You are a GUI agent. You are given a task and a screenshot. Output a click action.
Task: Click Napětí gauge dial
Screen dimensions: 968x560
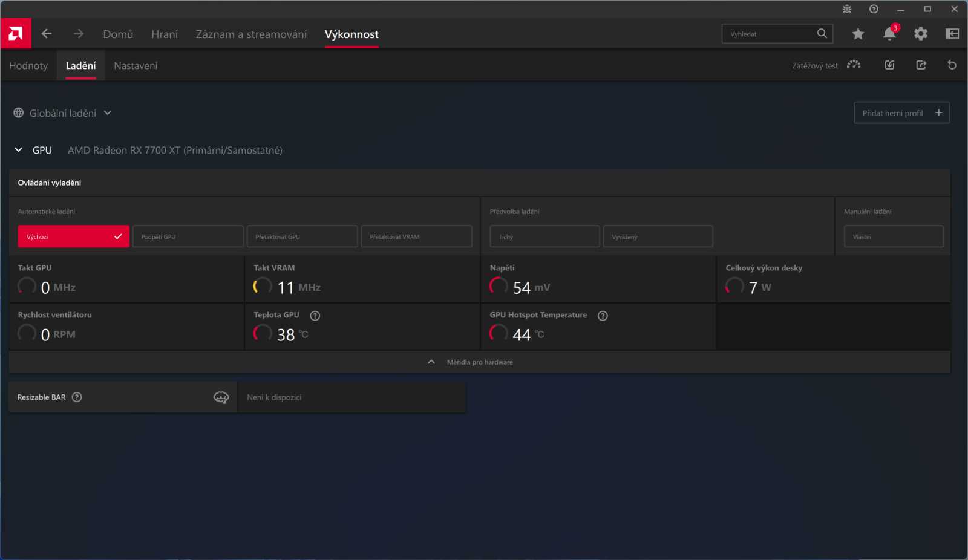pos(499,285)
